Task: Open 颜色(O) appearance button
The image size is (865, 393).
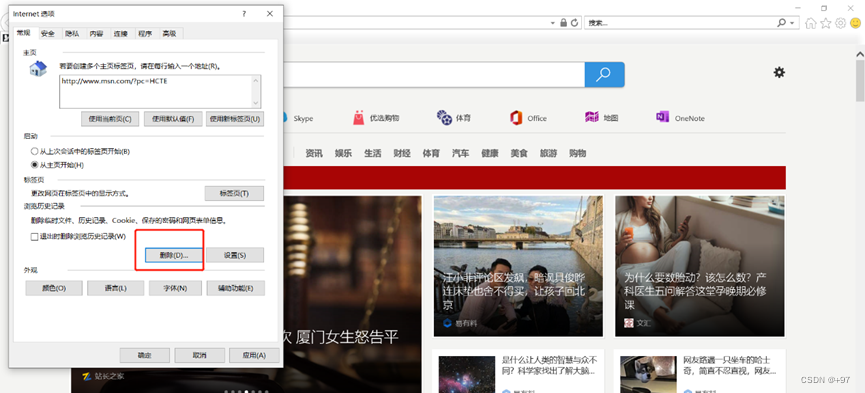Action: point(54,288)
